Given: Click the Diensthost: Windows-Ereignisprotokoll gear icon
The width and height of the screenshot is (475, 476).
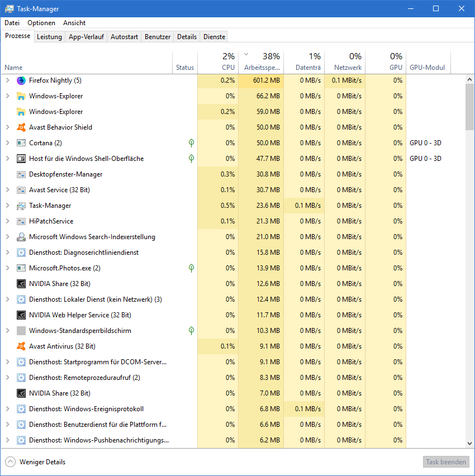Looking at the screenshot, I should 21,409.
